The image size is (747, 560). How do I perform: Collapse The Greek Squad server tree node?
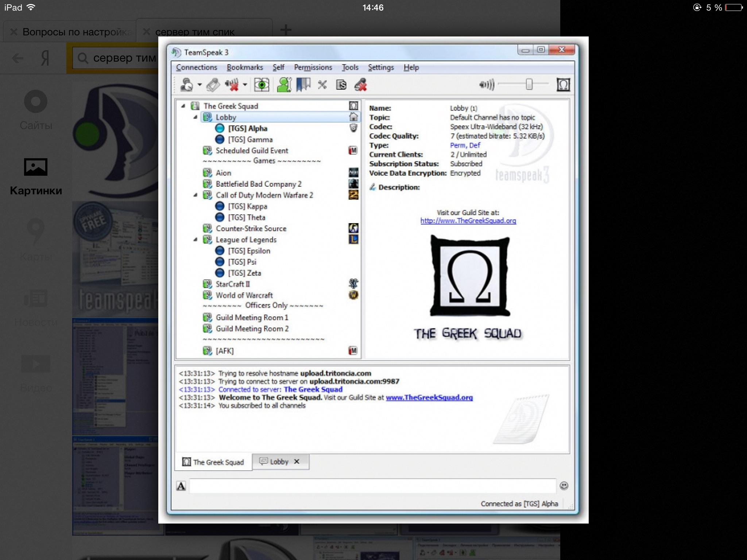coord(183,106)
